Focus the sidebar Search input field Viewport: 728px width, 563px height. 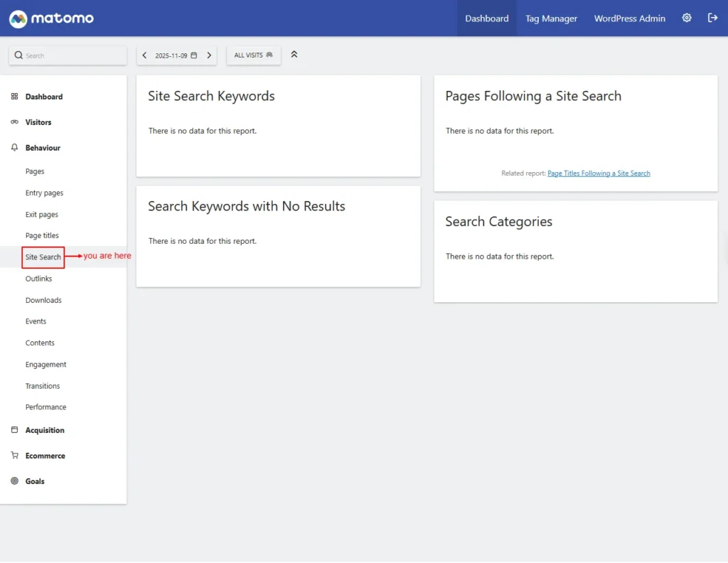71,55
